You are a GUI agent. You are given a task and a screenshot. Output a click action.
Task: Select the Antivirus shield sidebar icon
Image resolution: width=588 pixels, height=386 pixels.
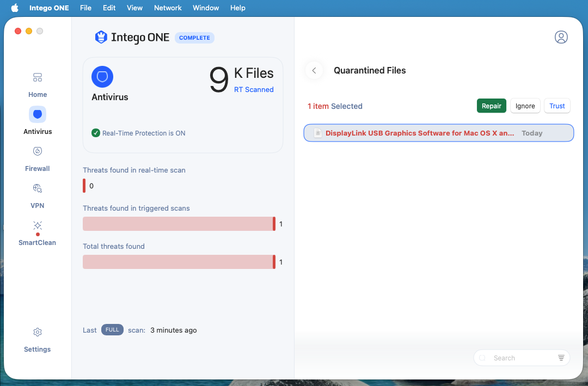point(38,114)
